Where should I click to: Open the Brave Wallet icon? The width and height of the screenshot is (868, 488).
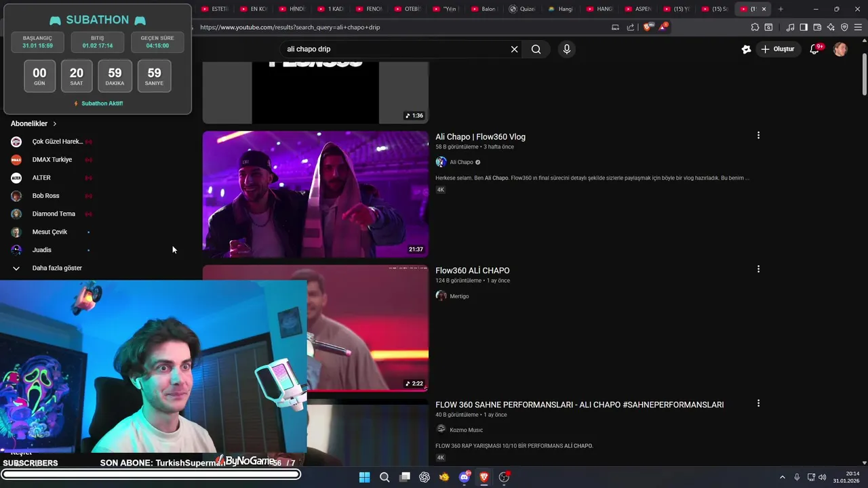[x=817, y=27]
